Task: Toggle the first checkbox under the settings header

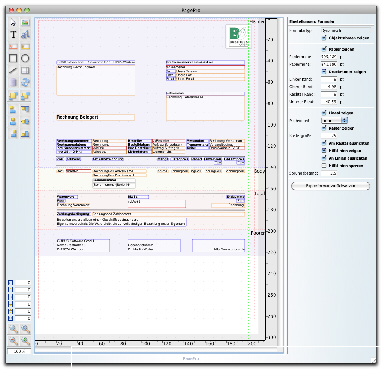Action: click(x=324, y=38)
